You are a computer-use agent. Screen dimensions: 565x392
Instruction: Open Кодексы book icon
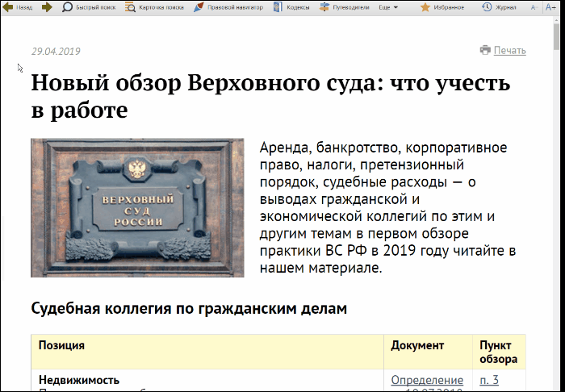[278, 6]
